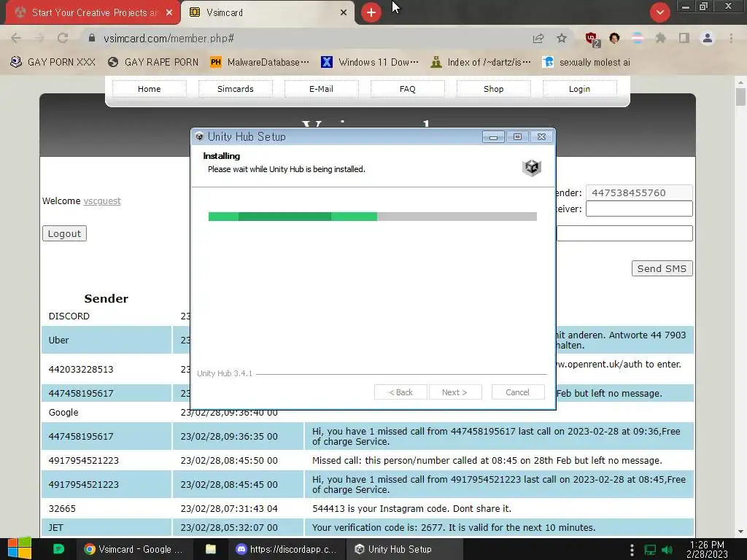The width and height of the screenshot is (747, 560).
Task: Share this page icon in address bar
Action: (x=538, y=38)
